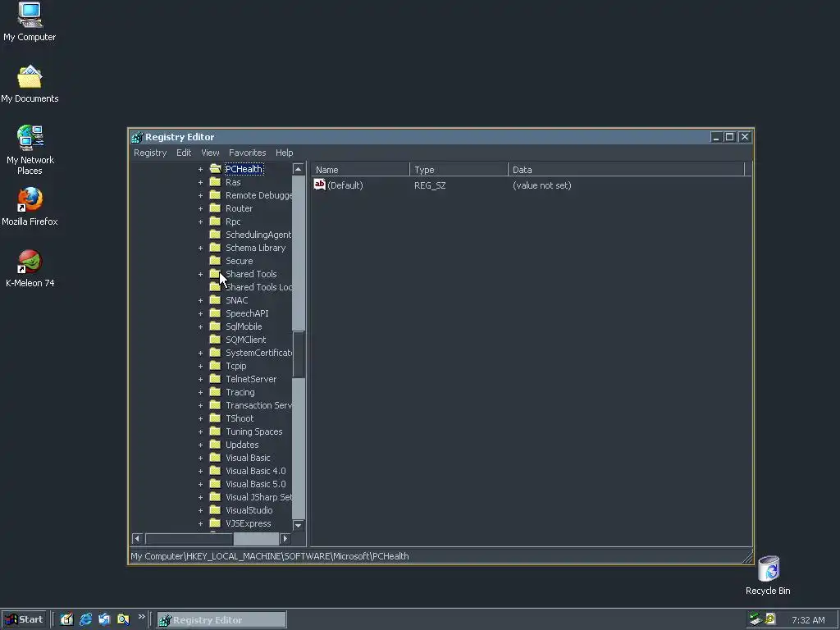Click the VisualStudio folder icon
The width and height of the screenshot is (840, 630).
(x=216, y=510)
